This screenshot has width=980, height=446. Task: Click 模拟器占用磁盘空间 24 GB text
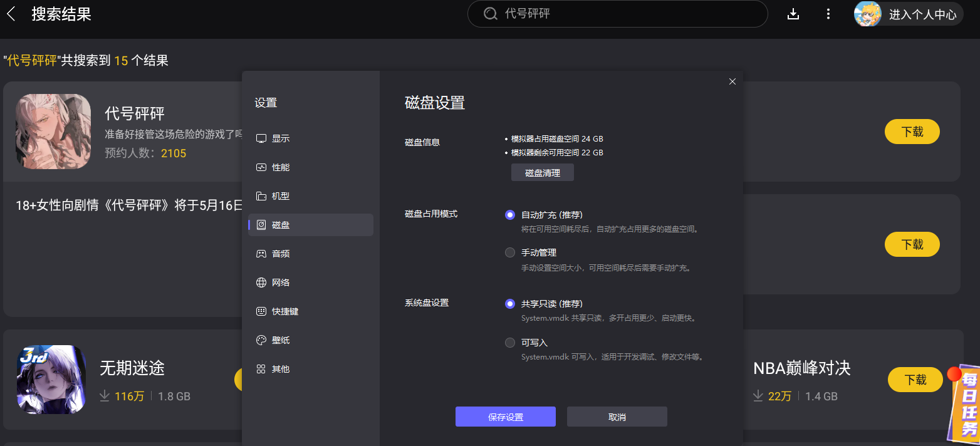pyautogui.click(x=557, y=139)
